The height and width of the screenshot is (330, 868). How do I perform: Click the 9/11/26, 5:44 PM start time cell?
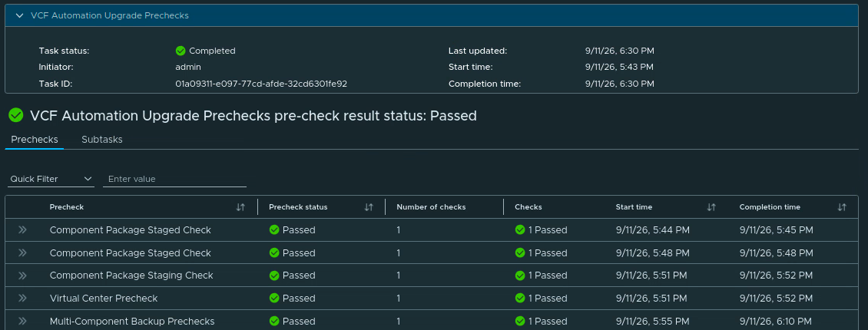click(653, 230)
